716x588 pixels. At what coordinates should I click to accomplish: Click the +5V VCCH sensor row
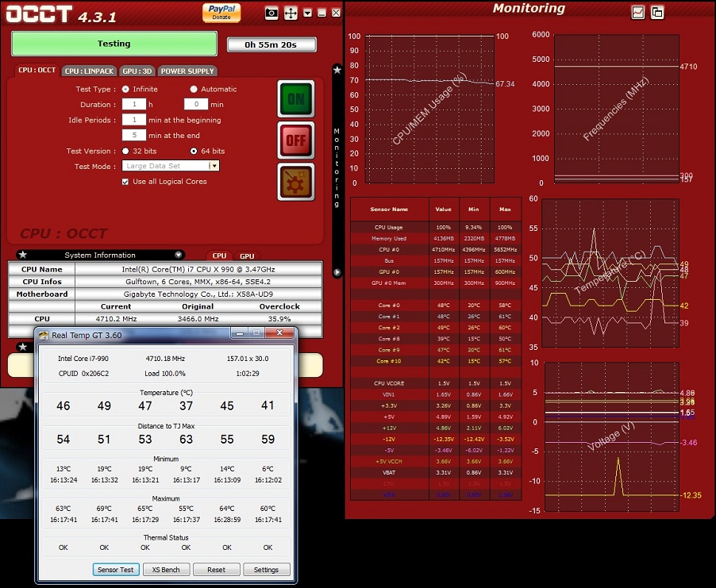436,461
